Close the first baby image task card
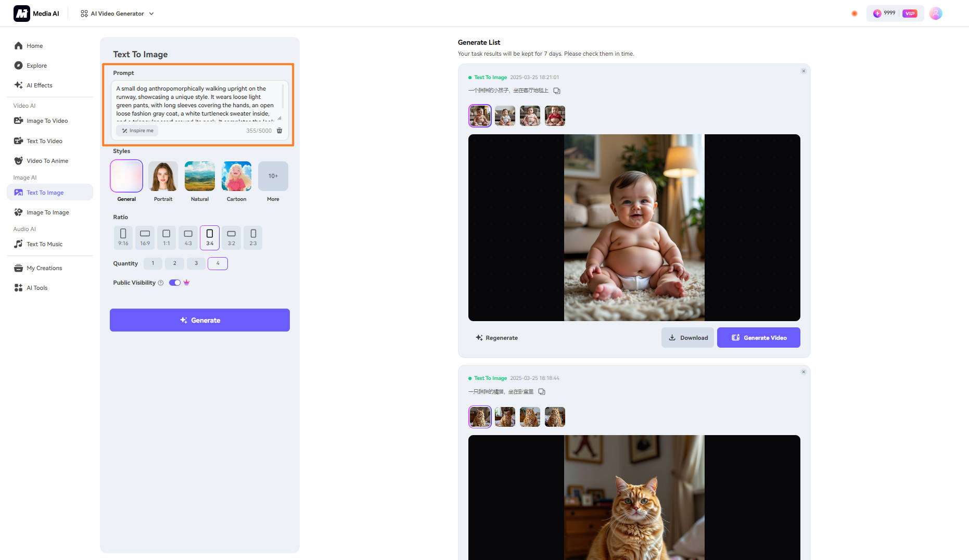This screenshot has width=969, height=560. [x=804, y=71]
